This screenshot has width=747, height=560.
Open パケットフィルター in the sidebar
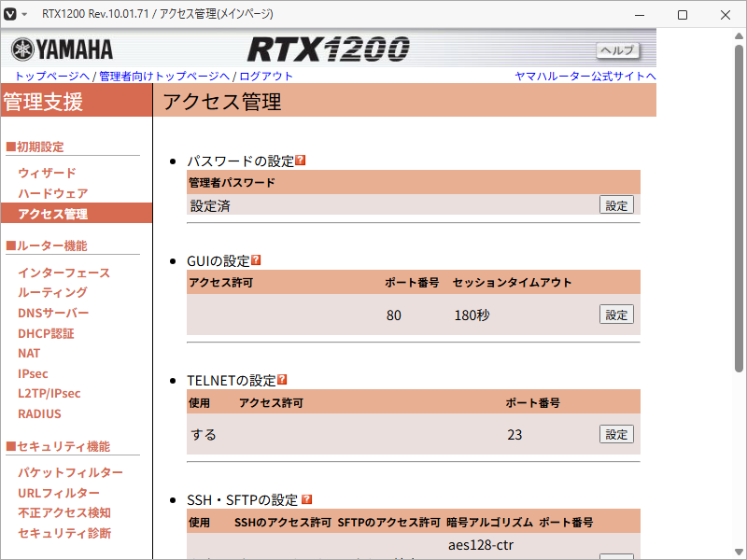tap(71, 472)
